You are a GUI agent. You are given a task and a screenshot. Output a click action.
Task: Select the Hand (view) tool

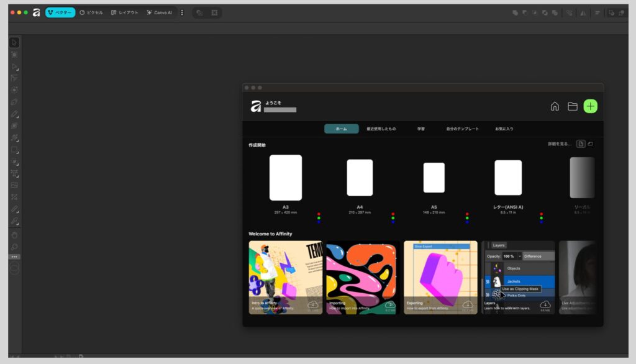14,235
